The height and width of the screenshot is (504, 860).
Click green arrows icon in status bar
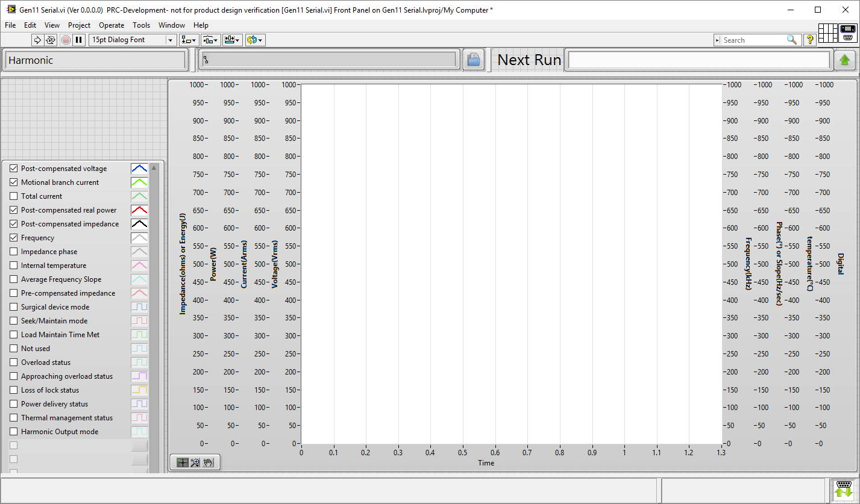point(844,491)
